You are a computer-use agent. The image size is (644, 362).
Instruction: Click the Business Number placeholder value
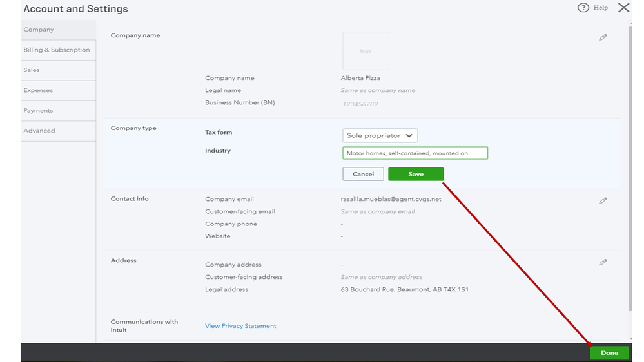click(x=359, y=104)
